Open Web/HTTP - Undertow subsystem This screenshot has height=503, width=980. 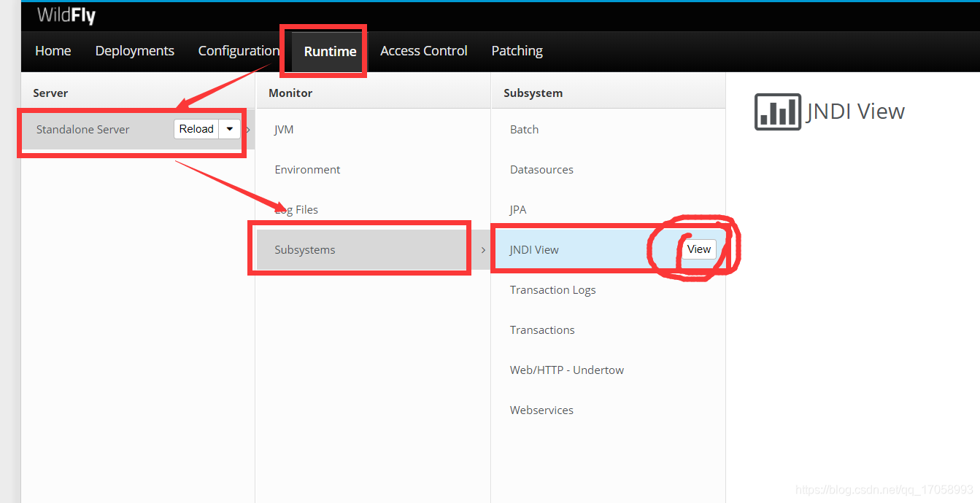pos(567,370)
